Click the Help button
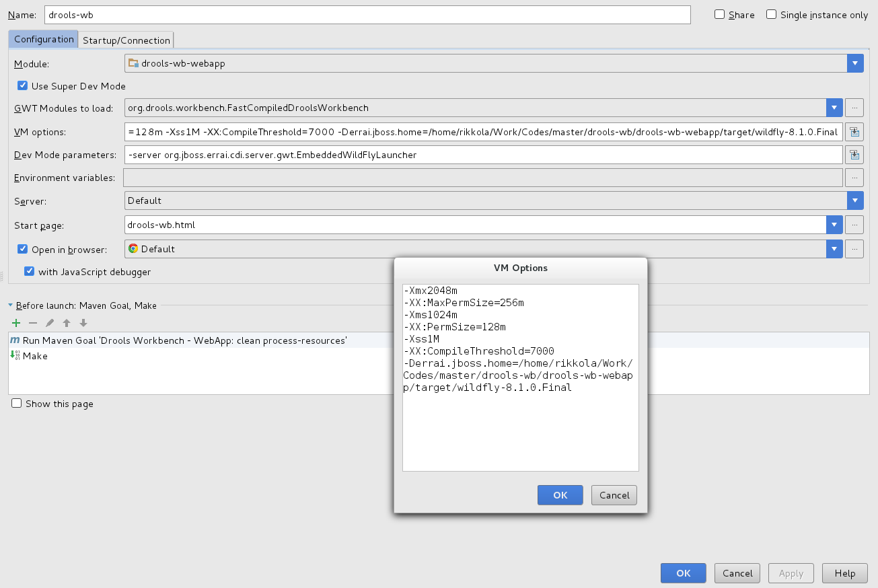Image resolution: width=878 pixels, height=588 pixels. point(845,573)
